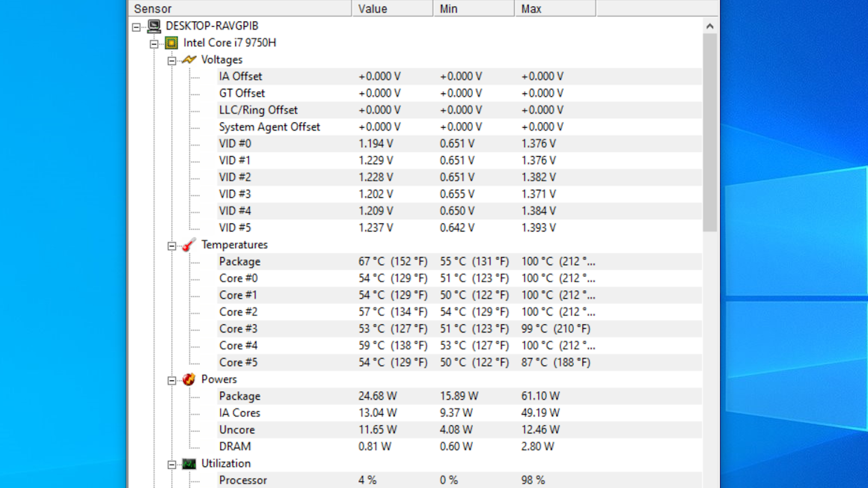Click the Utilization graph icon
Viewport: 868px width, 488px height.
[x=189, y=464]
